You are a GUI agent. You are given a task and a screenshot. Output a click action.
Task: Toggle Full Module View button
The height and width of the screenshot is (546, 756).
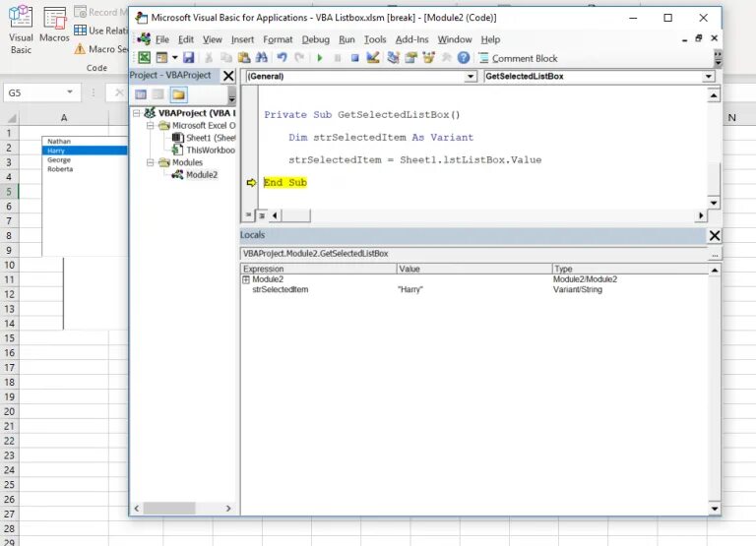coord(261,215)
